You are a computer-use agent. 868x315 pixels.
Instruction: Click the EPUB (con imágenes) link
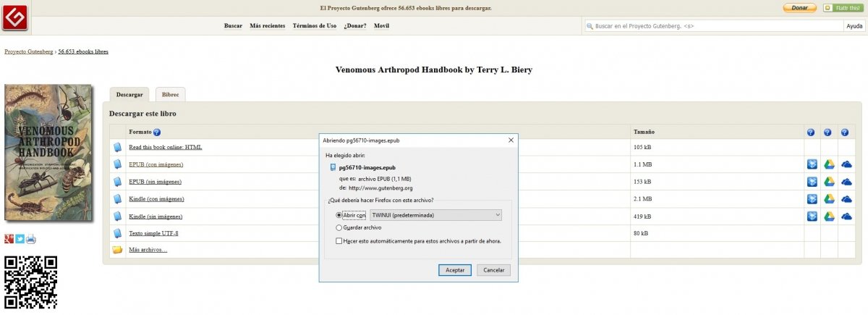tap(156, 164)
